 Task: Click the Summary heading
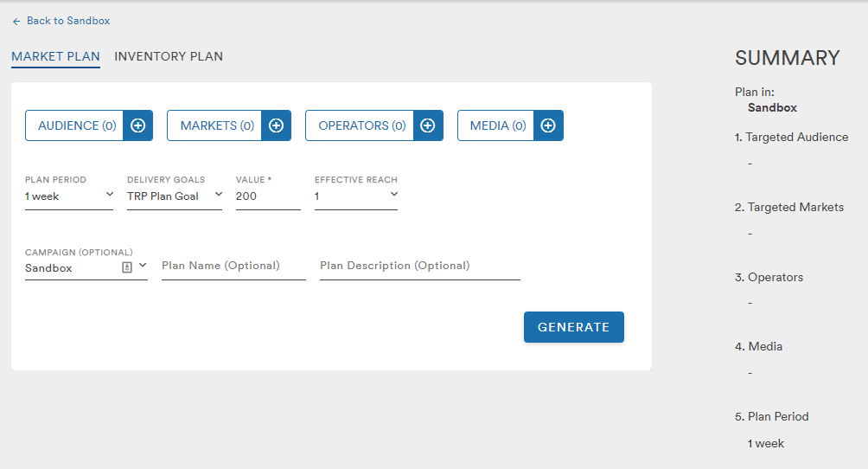tap(788, 58)
